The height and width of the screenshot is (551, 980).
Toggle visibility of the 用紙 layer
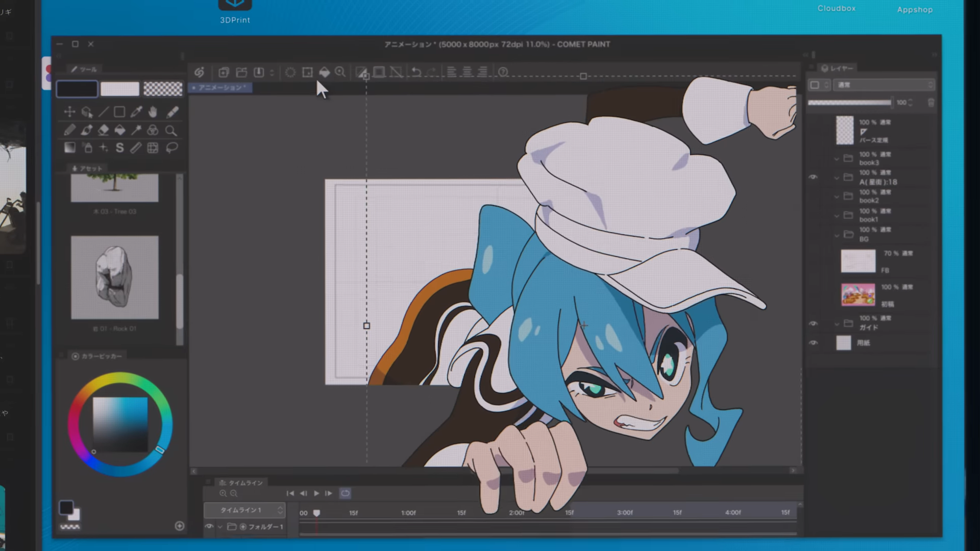[813, 343]
